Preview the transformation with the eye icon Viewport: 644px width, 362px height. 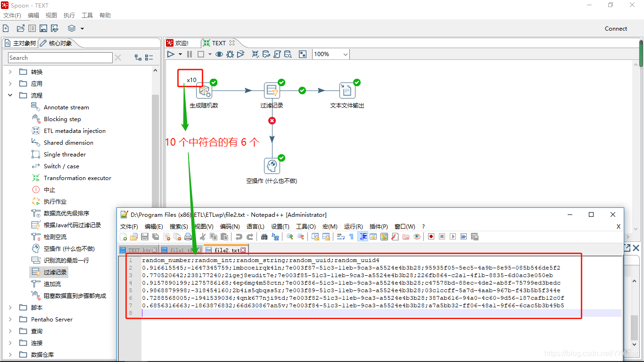coord(219,54)
